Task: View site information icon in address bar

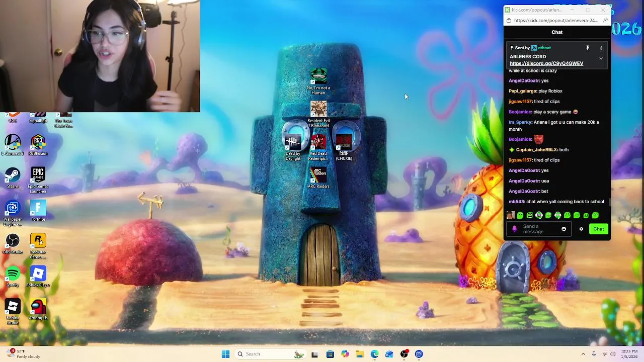Action: pyautogui.click(x=509, y=21)
